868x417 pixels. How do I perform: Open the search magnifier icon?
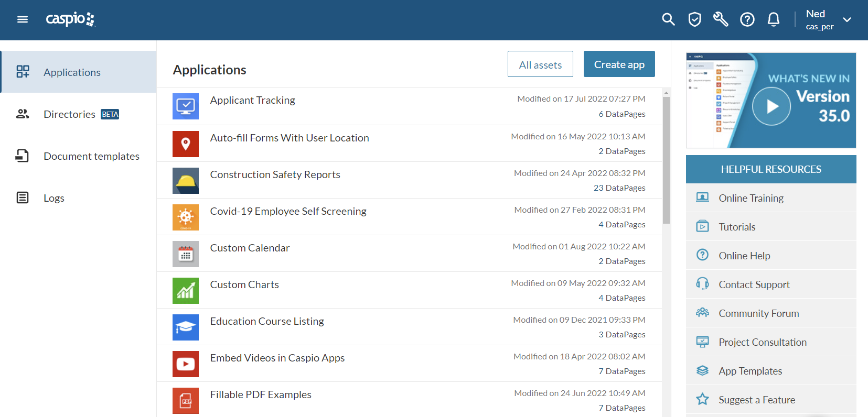(x=668, y=20)
